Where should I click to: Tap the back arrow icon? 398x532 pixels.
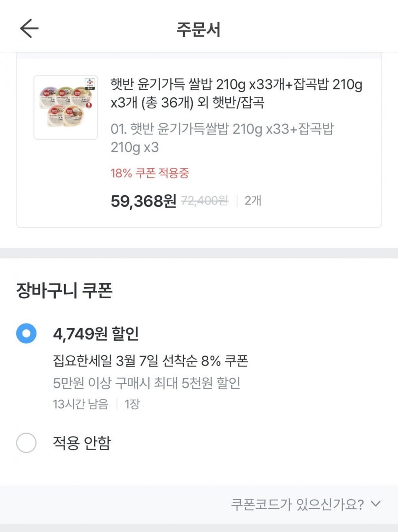point(29,29)
